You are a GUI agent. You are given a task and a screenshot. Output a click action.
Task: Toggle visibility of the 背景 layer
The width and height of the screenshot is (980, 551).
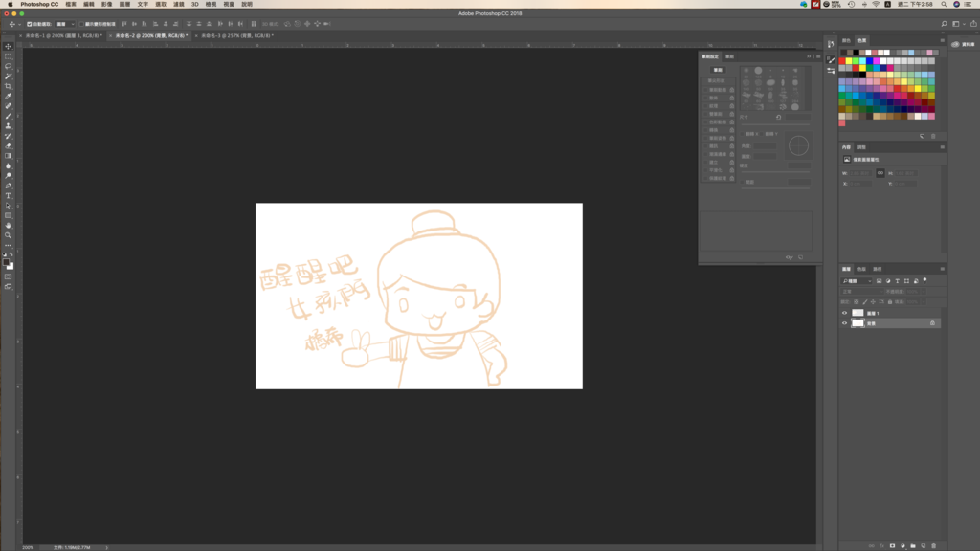[844, 323]
